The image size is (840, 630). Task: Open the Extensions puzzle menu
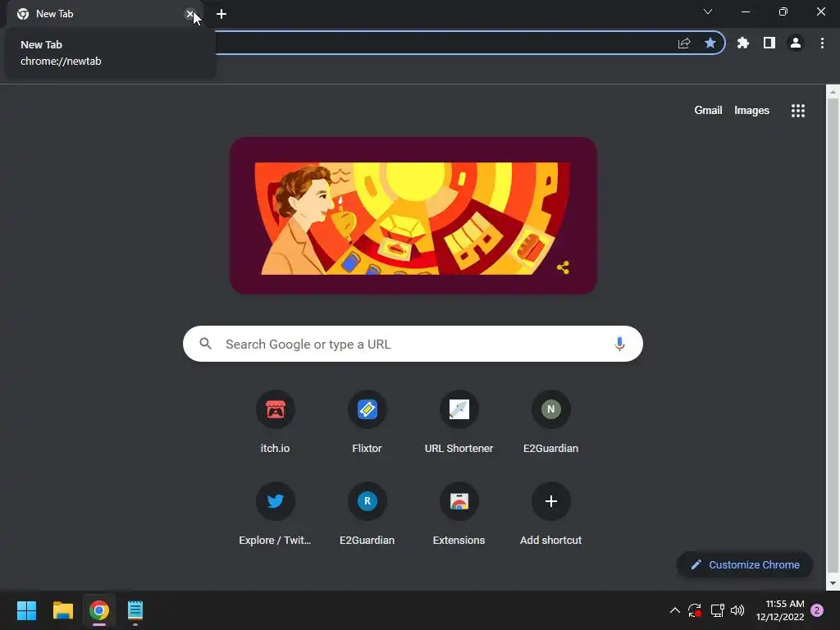click(743, 43)
